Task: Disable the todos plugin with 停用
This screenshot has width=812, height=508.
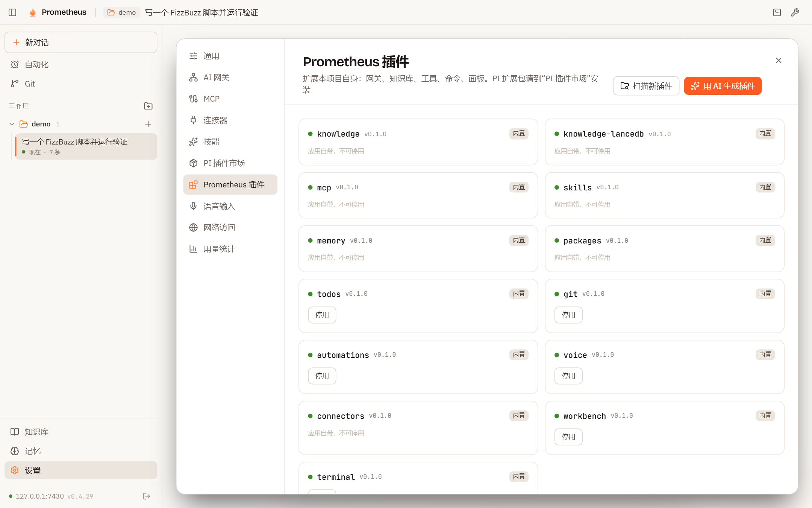Action: pos(322,315)
